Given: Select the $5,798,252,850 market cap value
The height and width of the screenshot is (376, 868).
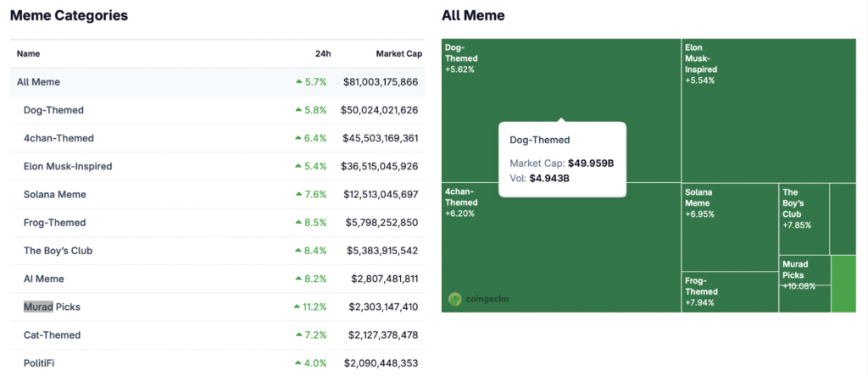Looking at the screenshot, I should 382,223.
